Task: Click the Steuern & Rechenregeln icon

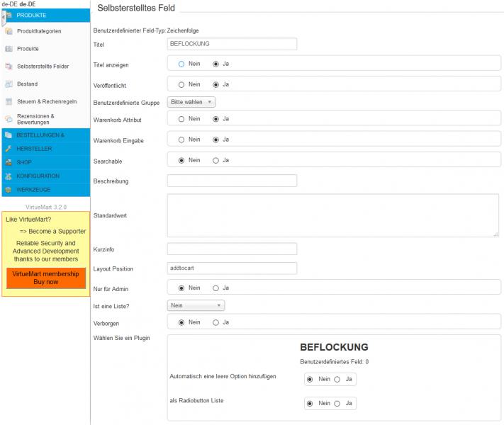Action: 9,102
